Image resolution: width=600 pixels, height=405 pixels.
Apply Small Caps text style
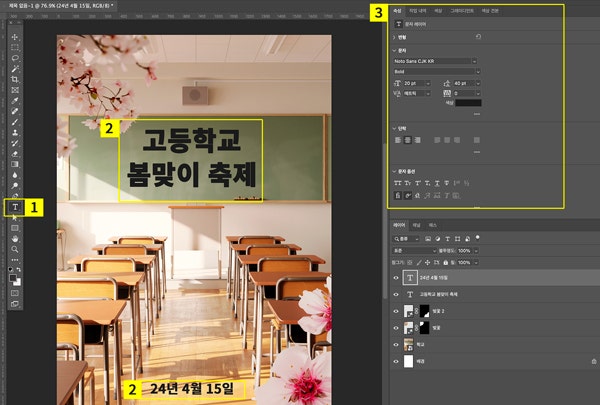click(x=408, y=183)
